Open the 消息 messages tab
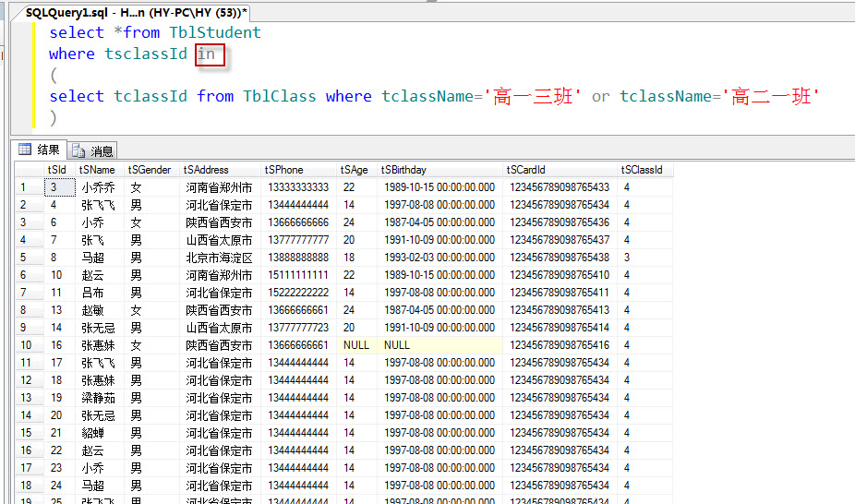This screenshot has height=504, width=855. click(x=92, y=150)
